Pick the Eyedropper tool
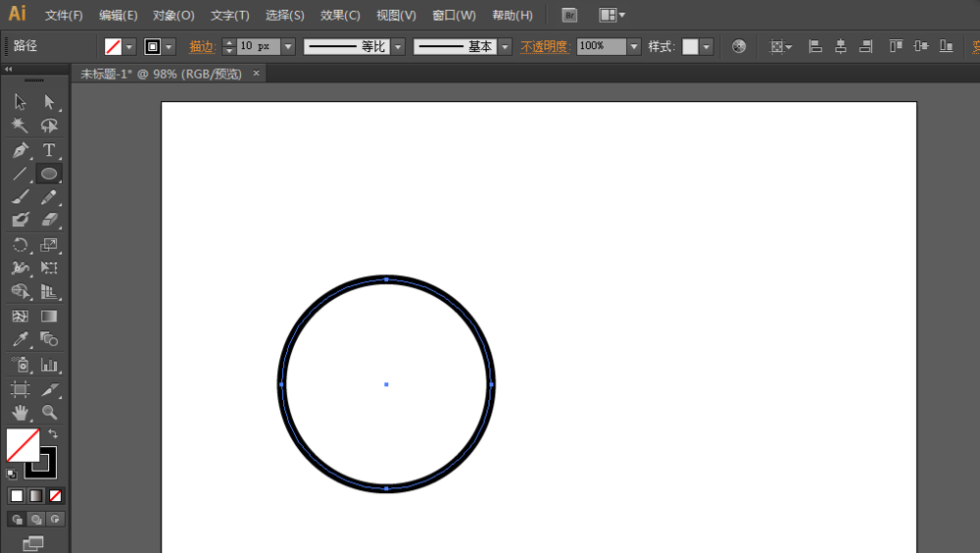The width and height of the screenshot is (980, 553). tap(20, 339)
